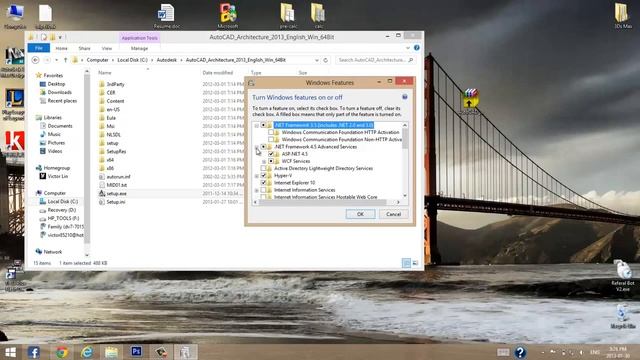Switch Explorer to details view

coord(406,263)
